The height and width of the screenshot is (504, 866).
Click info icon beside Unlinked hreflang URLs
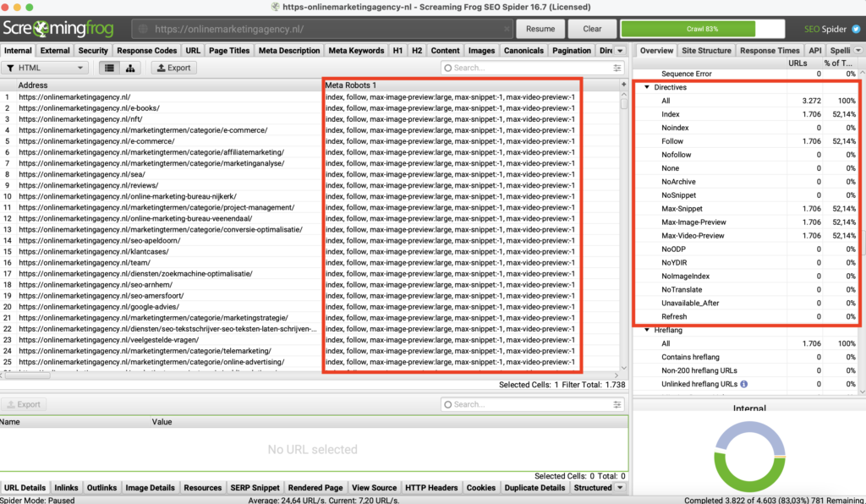[x=743, y=384]
